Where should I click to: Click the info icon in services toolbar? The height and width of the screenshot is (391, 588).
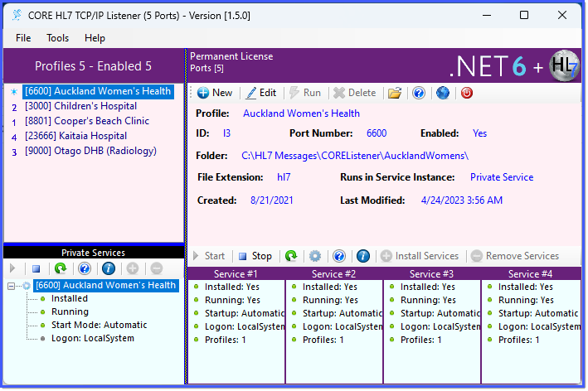363,256
